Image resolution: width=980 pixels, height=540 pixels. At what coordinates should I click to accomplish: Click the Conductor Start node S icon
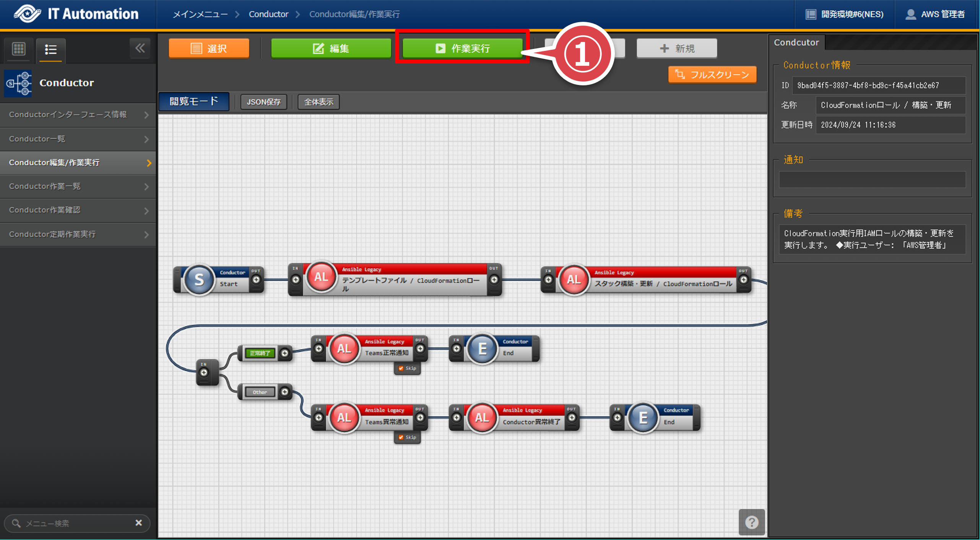(x=199, y=280)
